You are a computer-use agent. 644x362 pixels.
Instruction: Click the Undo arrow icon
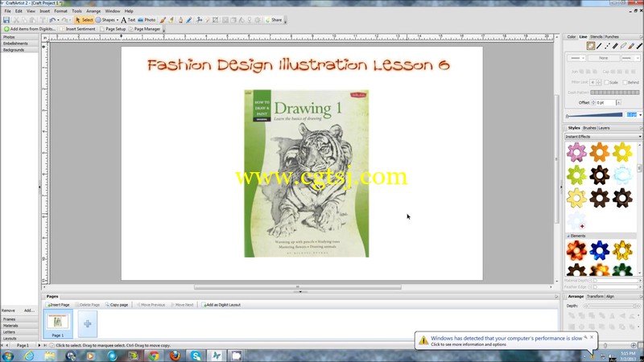[x=52, y=19]
